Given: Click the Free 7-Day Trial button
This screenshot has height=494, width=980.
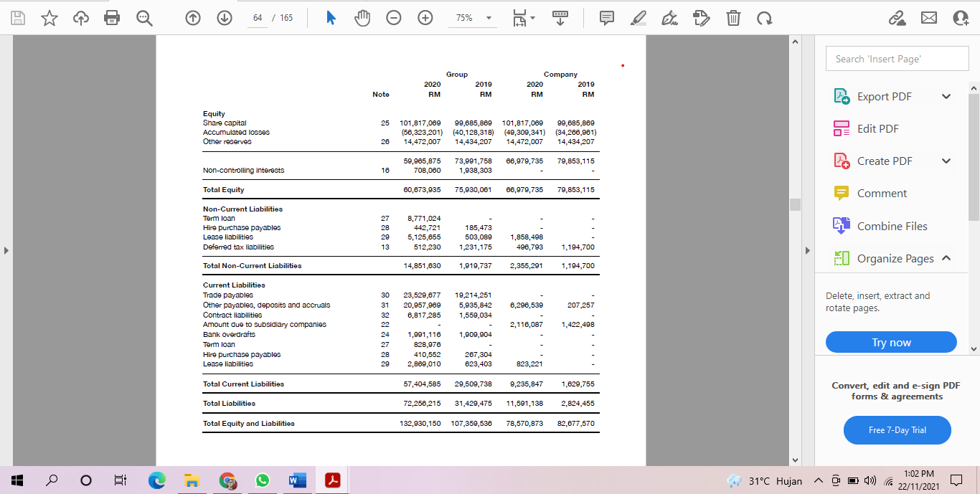Looking at the screenshot, I should [x=897, y=430].
